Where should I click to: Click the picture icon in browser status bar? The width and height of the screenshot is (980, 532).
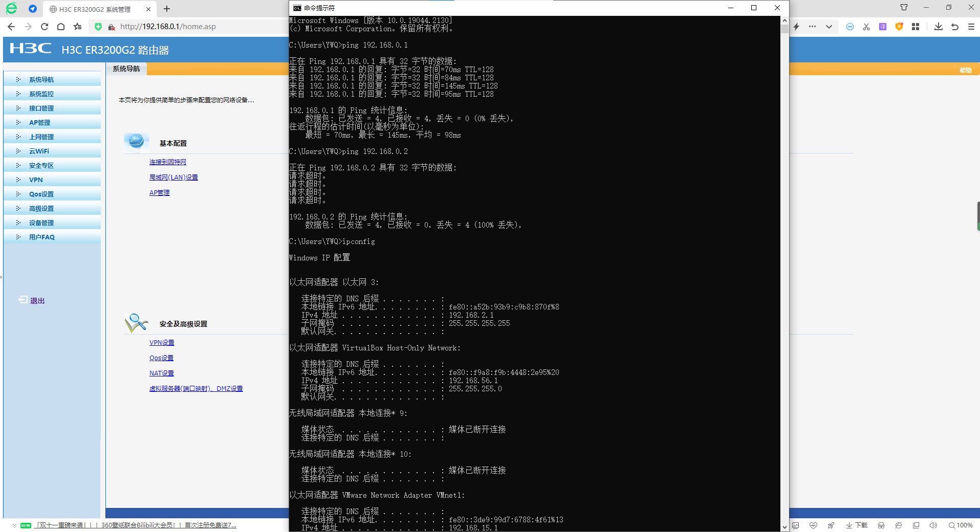click(796, 525)
